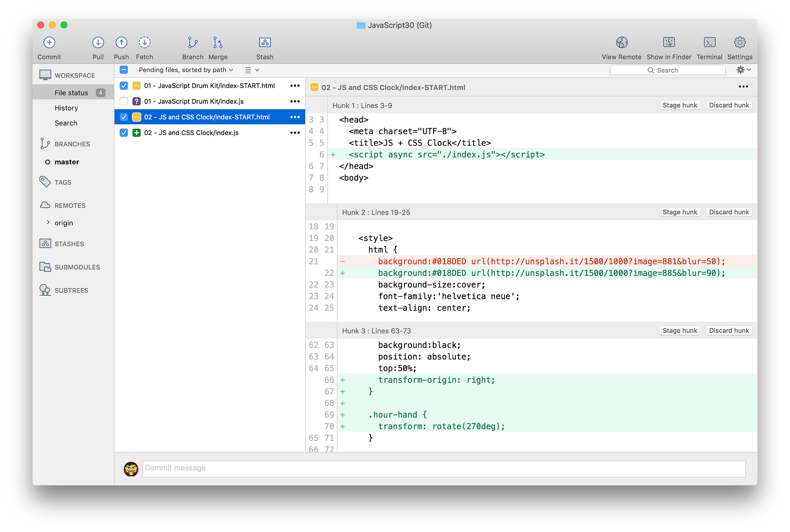Uncheck 02 - JS and CSS Clock/index-START.html
The image size is (790, 532).
tap(124, 117)
